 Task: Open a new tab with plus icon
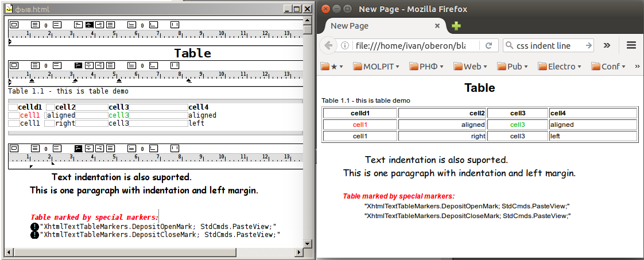(456, 26)
